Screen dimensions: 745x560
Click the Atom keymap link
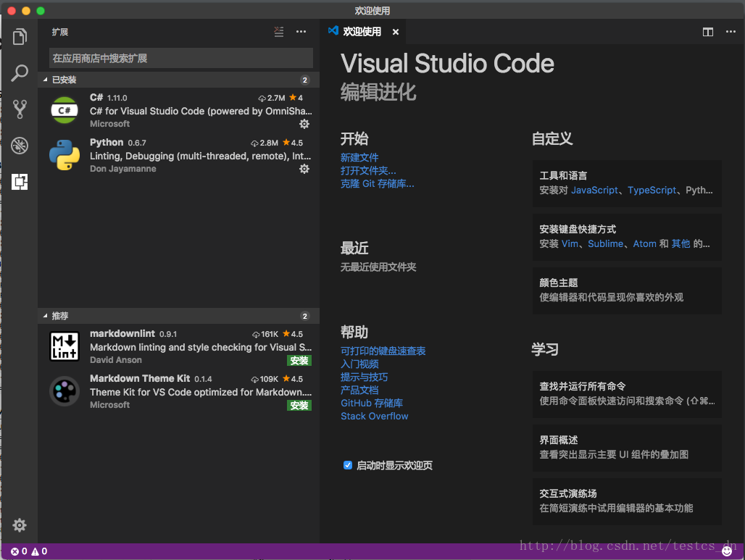(x=644, y=243)
